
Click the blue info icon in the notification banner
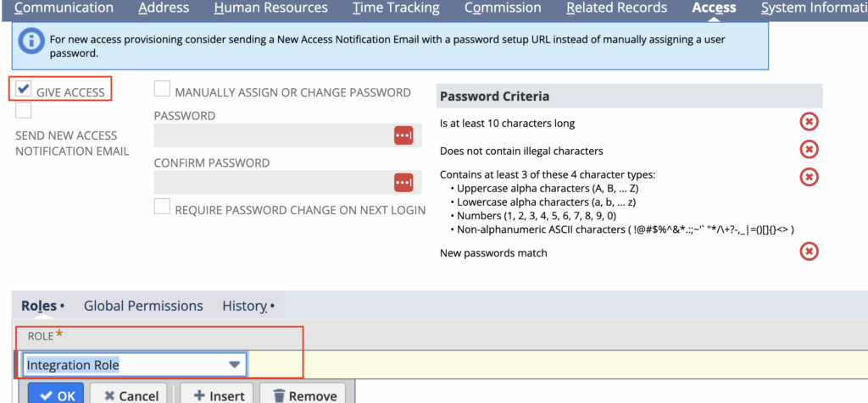(x=31, y=41)
